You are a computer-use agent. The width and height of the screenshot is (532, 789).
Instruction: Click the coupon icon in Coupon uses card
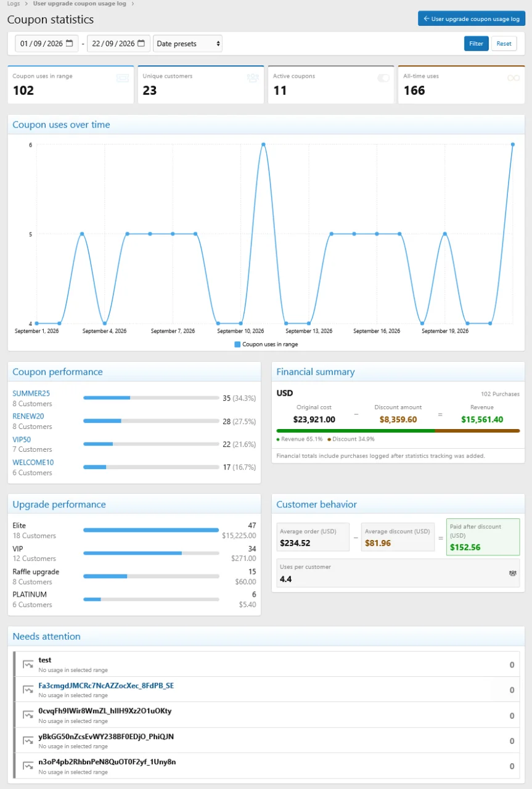click(123, 78)
